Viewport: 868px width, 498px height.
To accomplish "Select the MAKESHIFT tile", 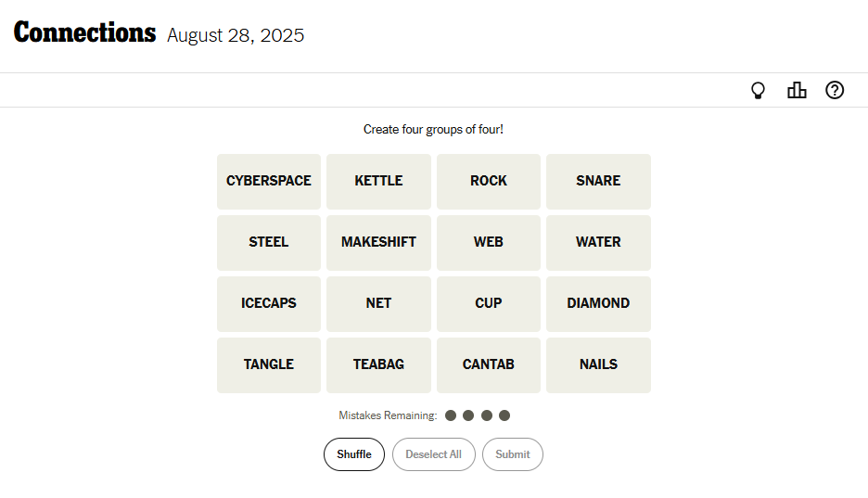I will (378, 242).
